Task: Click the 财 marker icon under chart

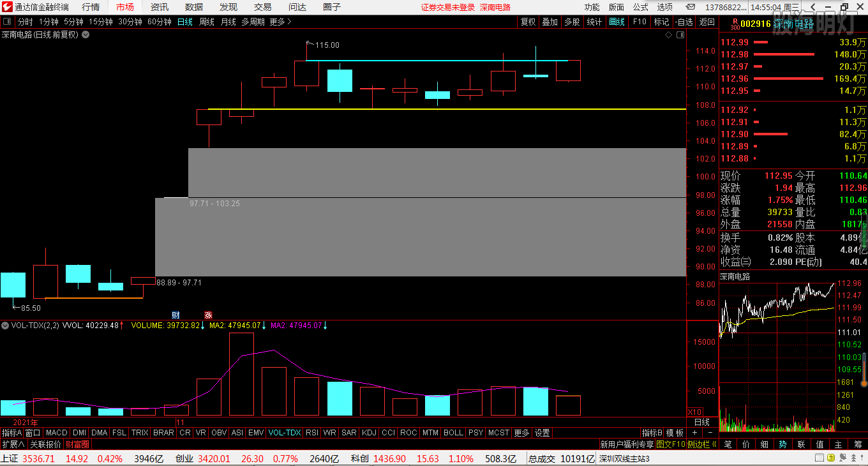Action: 176,315
